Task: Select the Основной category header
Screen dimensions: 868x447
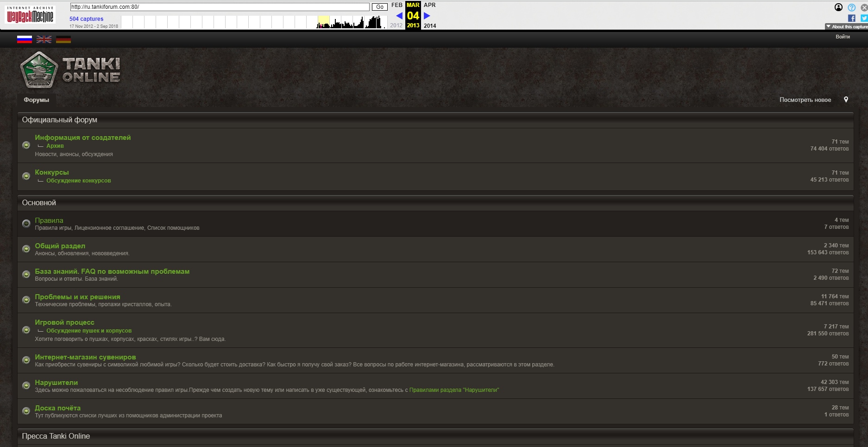Action: pyautogui.click(x=435, y=203)
